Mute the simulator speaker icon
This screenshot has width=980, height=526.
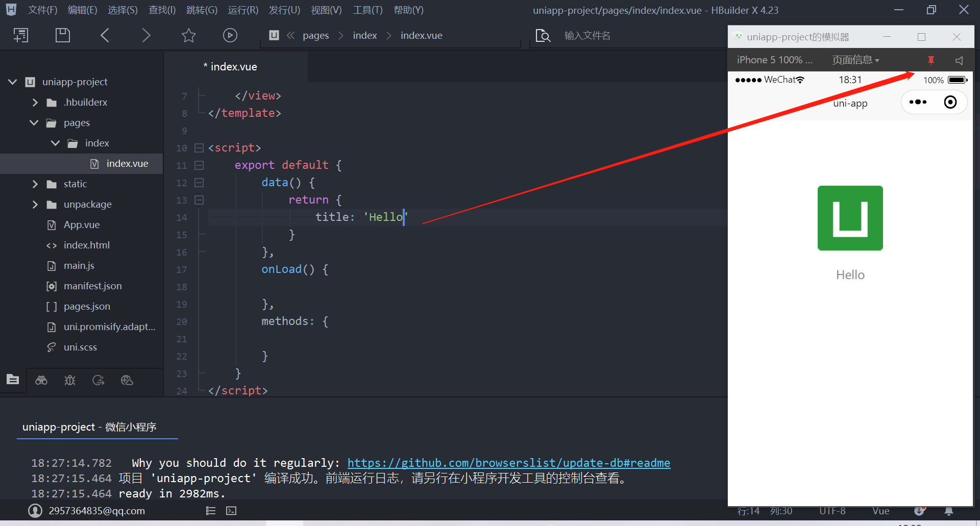[x=959, y=60]
